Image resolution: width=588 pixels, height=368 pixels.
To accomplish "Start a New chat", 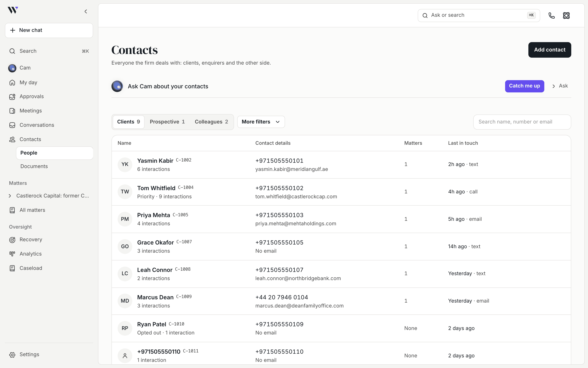I will point(49,30).
